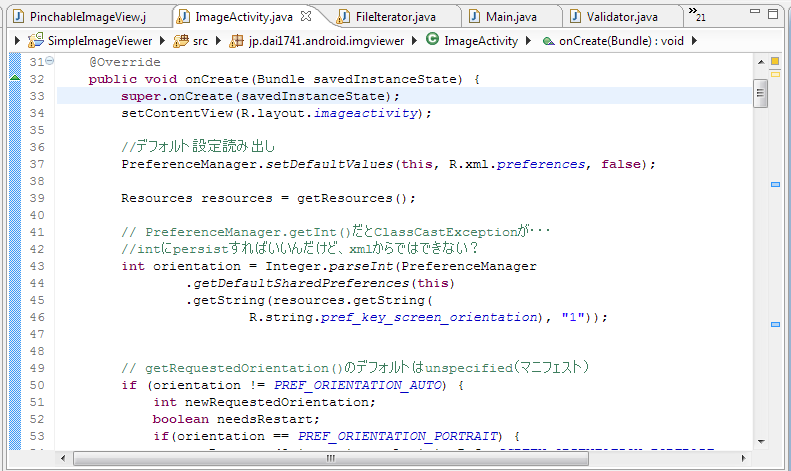Click pref_key_screen_orientation reference

429,317
